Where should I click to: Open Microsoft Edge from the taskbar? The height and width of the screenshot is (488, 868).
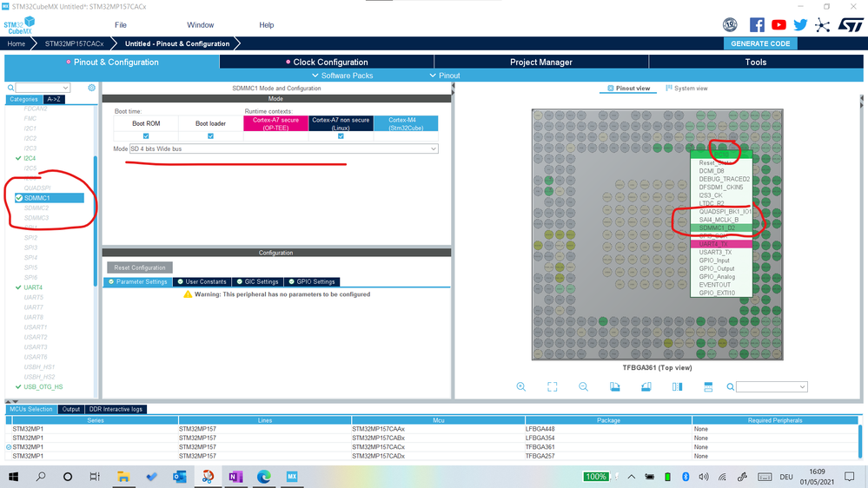pos(264,477)
